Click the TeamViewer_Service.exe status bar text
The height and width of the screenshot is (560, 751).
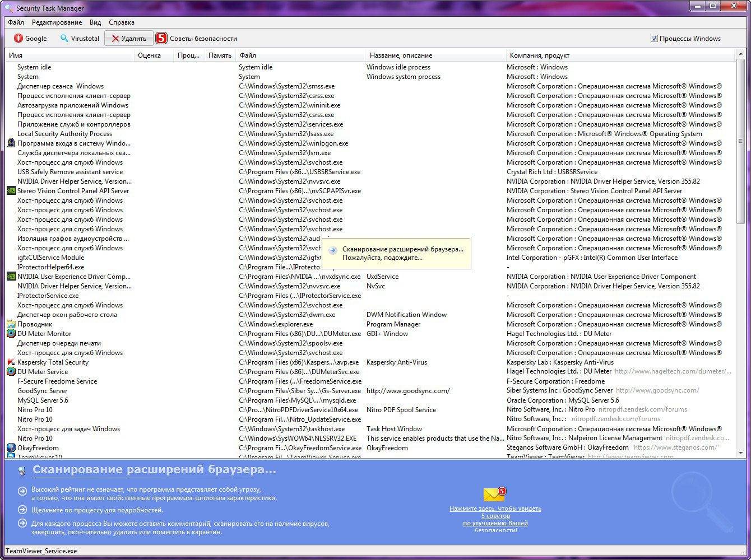pos(41,551)
